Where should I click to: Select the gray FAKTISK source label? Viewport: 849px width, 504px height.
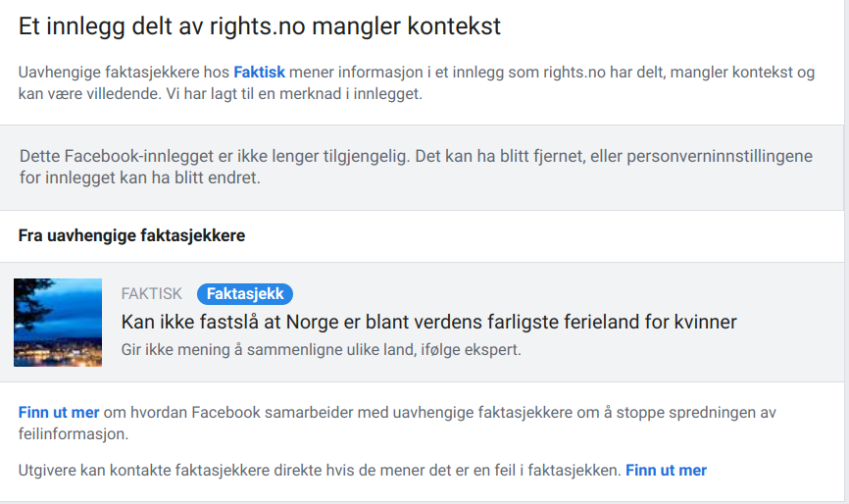point(152,294)
